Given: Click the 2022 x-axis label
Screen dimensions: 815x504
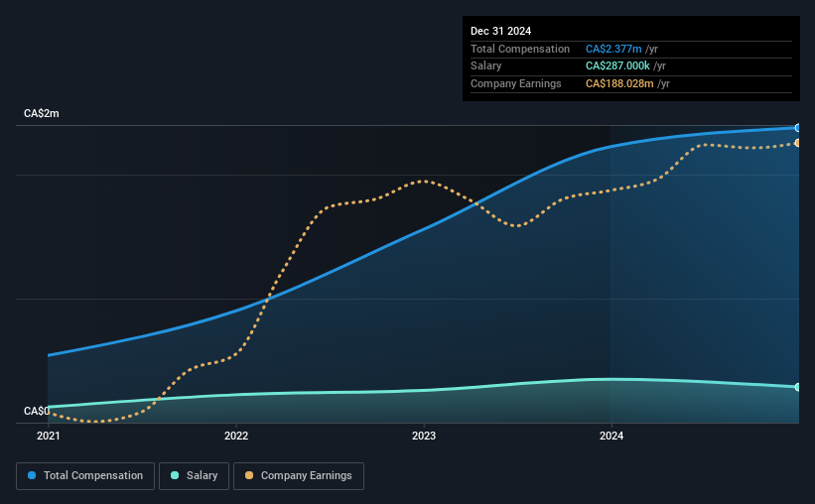Looking at the screenshot, I should pos(236,436).
